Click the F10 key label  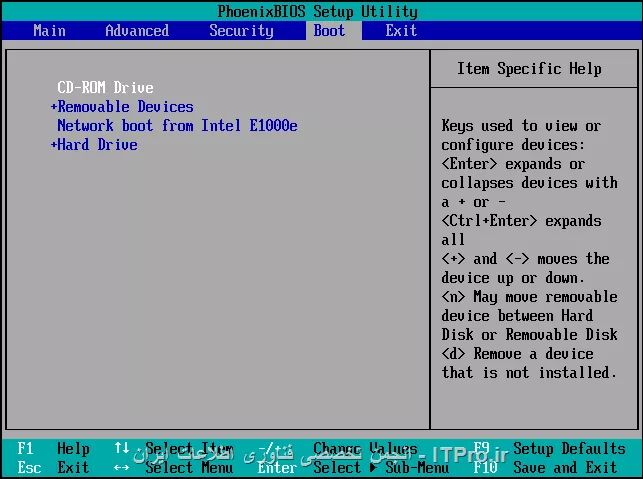[486, 468]
